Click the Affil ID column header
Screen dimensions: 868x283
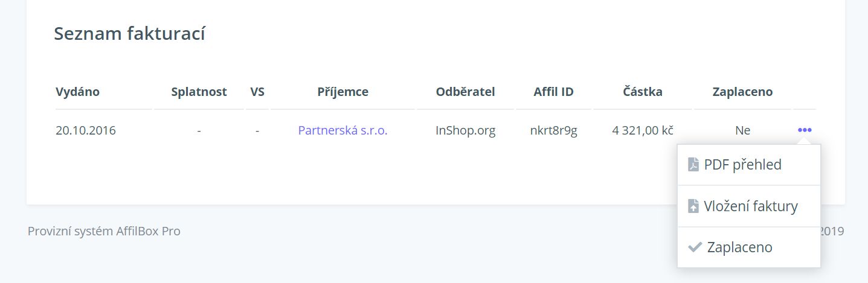point(553,92)
